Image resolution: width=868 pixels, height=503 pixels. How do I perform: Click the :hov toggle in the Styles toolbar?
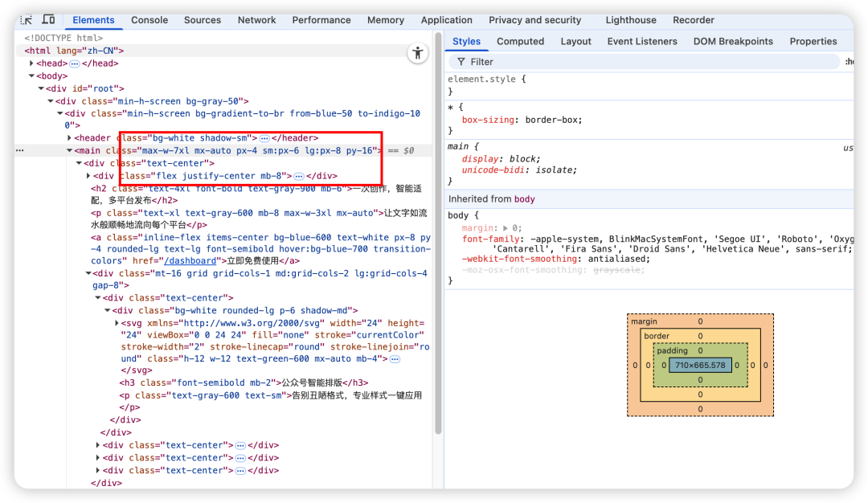click(x=850, y=62)
